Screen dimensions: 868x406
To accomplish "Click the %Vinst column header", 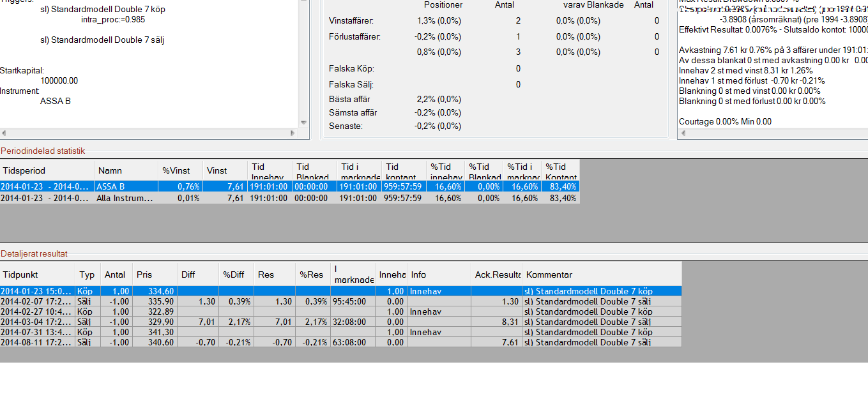I will [x=180, y=170].
